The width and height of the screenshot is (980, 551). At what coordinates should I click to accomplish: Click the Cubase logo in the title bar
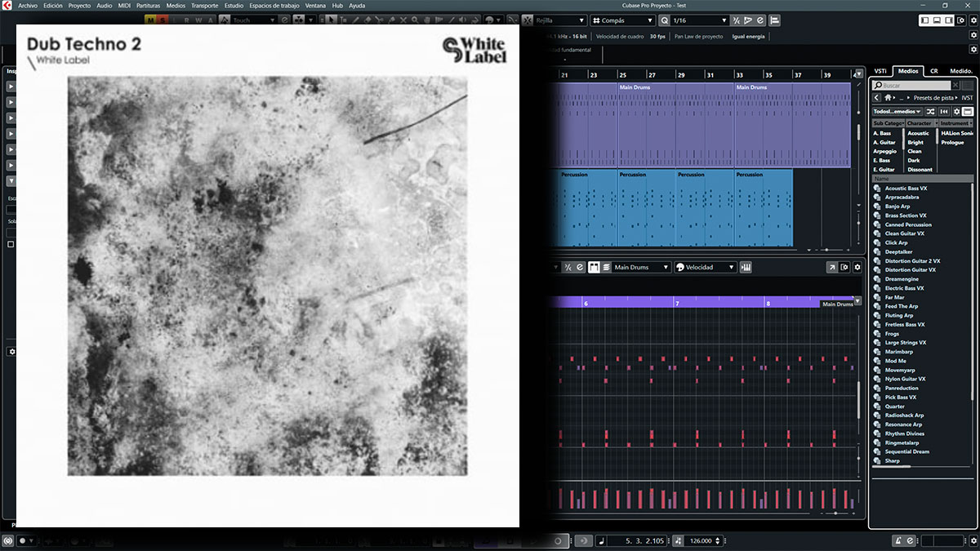point(7,5)
